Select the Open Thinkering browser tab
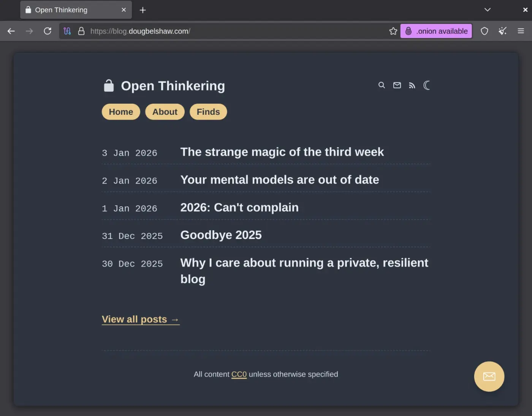 click(76, 10)
